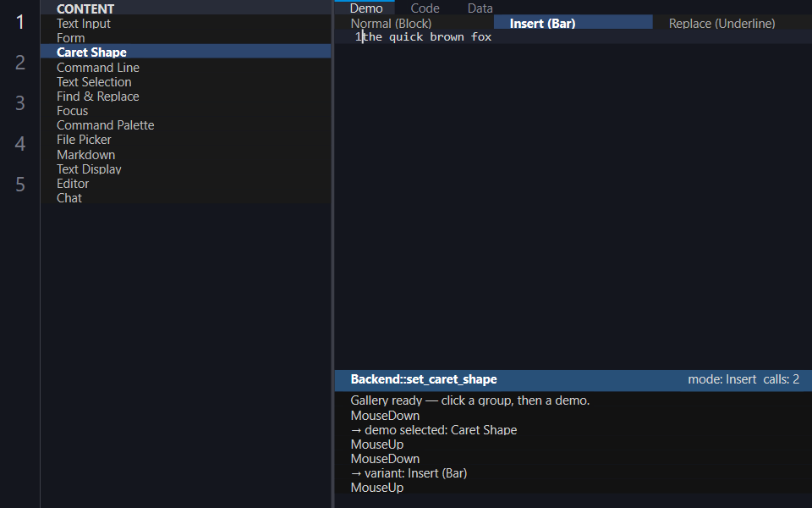Select group 1 in the left rail
812x508 pixels.
point(19,22)
